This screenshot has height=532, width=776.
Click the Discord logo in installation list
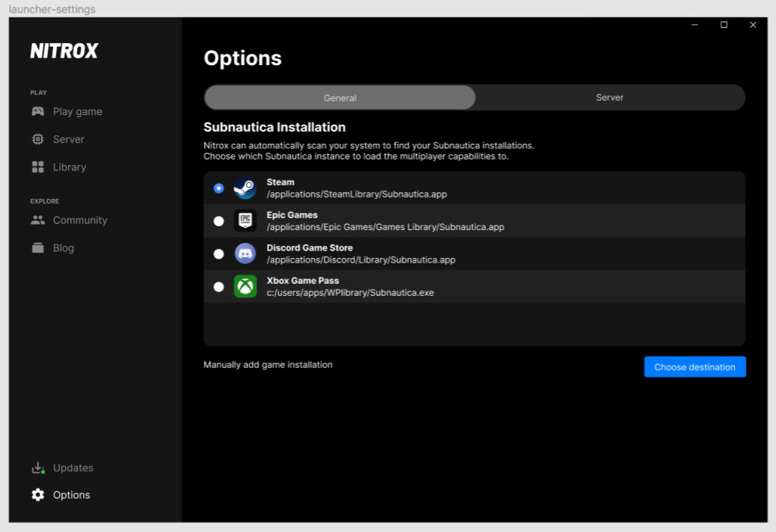245,254
